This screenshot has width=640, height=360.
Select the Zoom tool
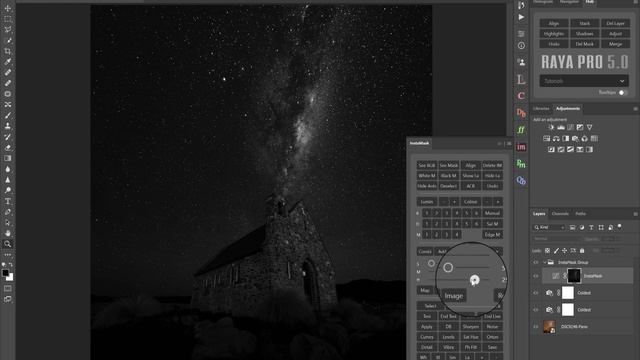(8, 244)
